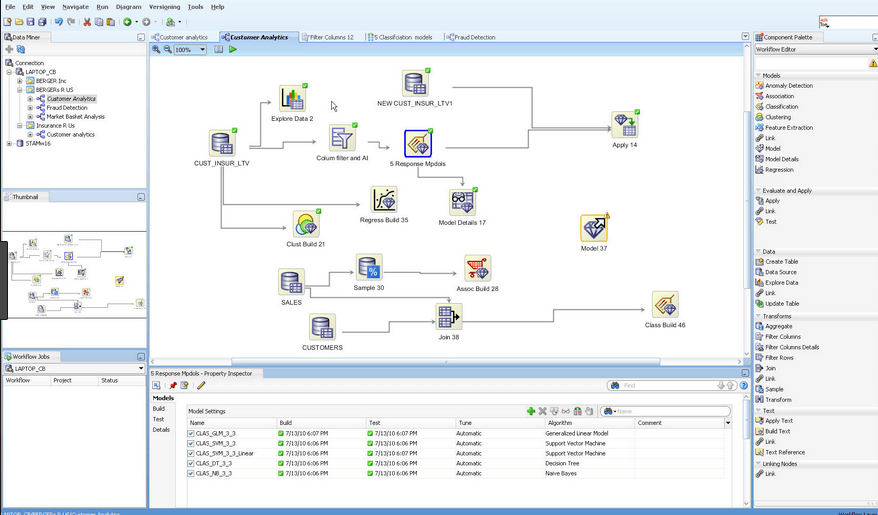This screenshot has width=878, height=515.
Task: Pick Anomaly Detection from Component Palette
Action: pyautogui.click(x=788, y=86)
